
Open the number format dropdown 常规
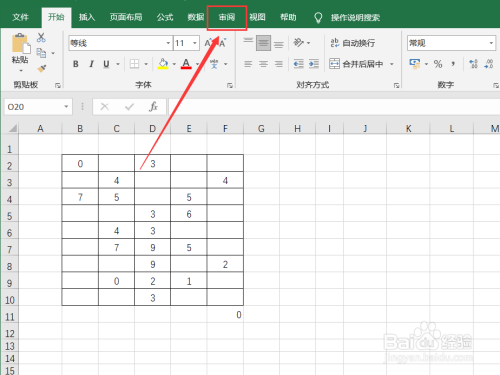pyautogui.click(x=491, y=43)
